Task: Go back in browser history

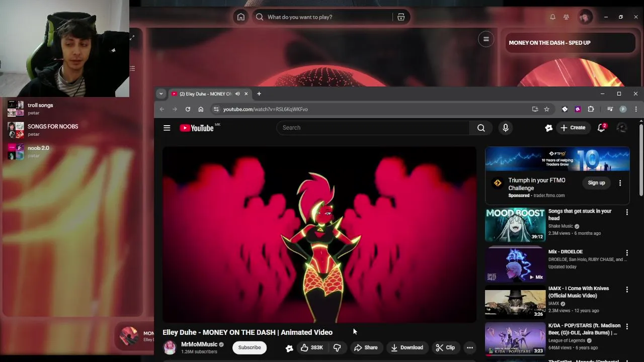Action: click(162, 109)
